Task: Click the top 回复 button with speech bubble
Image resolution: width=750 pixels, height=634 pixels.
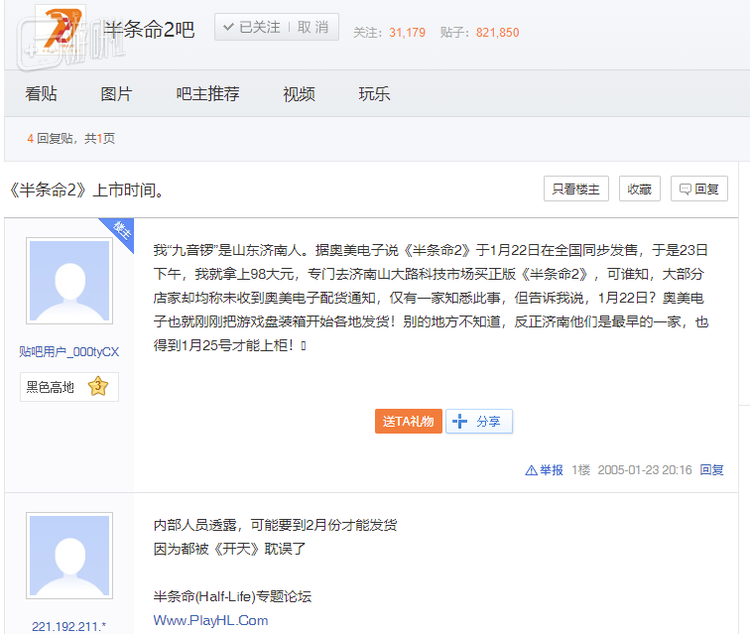Action: [699, 189]
